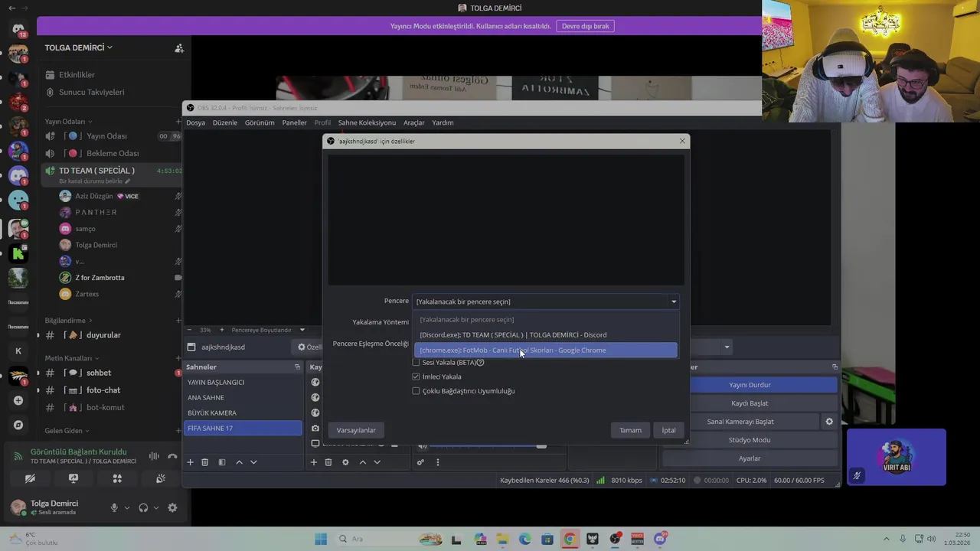Click İptal button in properties dialog
This screenshot has width=980, height=551.
668,430
